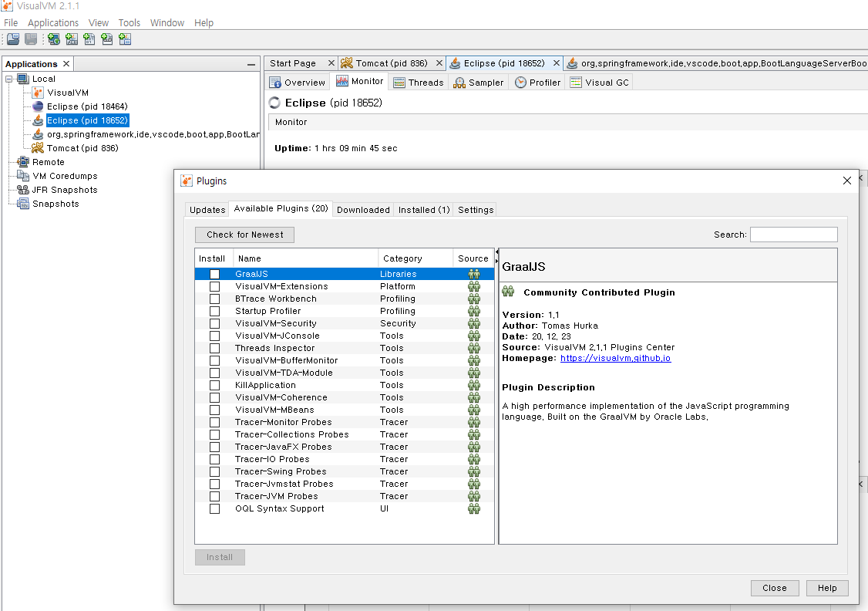Click the Load snapshot toolbar icon
This screenshot has height=611, width=868.
[x=13, y=39]
